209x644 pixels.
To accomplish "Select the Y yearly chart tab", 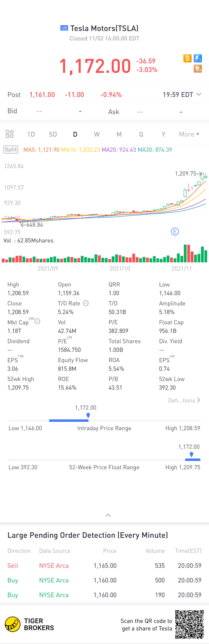I will tap(163, 134).
